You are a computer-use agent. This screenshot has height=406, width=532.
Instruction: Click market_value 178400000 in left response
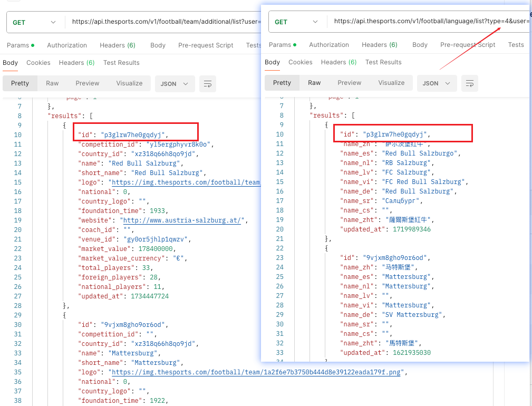point(156,249)
